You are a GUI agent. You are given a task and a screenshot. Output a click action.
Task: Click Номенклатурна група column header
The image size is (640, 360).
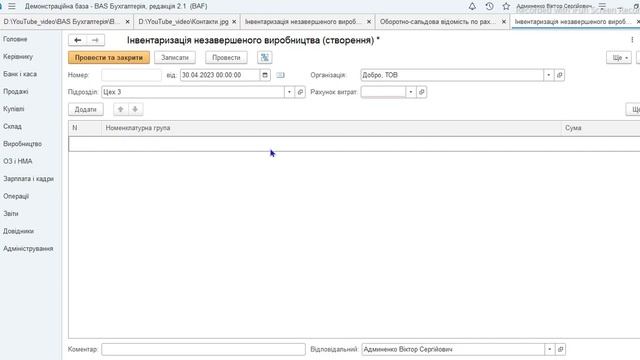[332, 128]
